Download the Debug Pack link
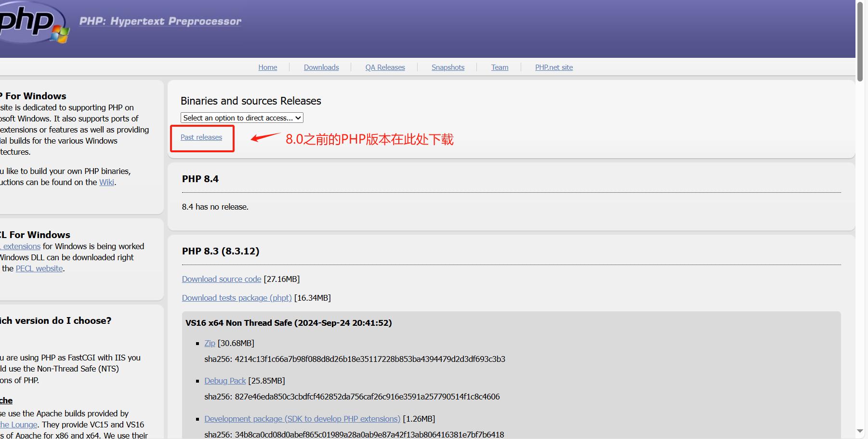Viewport: 868px width, 439px height. click(x=225, y=381)
